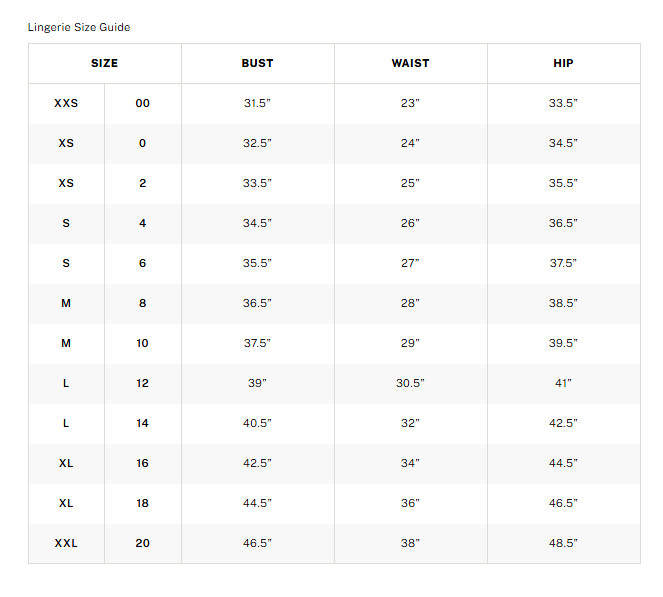Image resolution: width=663 pixels, height=597 pixels.
Task: Click the WAIST column header
Action: click(x=410, y=63)
